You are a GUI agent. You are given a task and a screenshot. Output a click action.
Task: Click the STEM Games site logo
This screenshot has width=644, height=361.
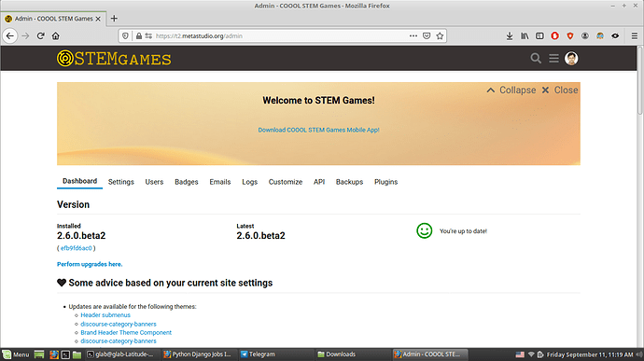[114, 59]
